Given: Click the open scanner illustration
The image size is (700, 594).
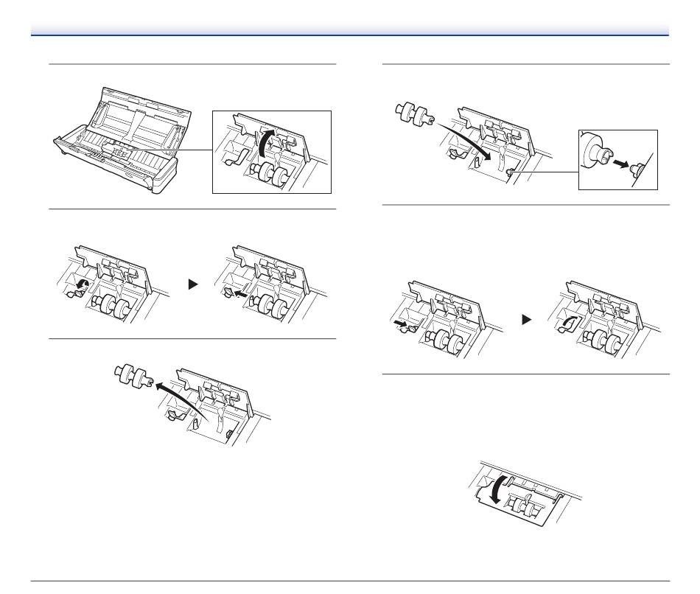Looking at the screenshot, I should click(123, 140).
